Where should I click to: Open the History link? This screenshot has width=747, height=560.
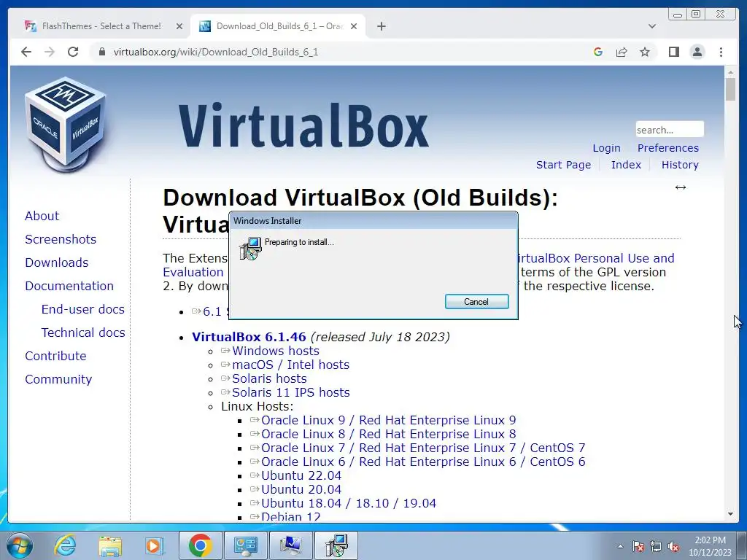tap(680, 165)
